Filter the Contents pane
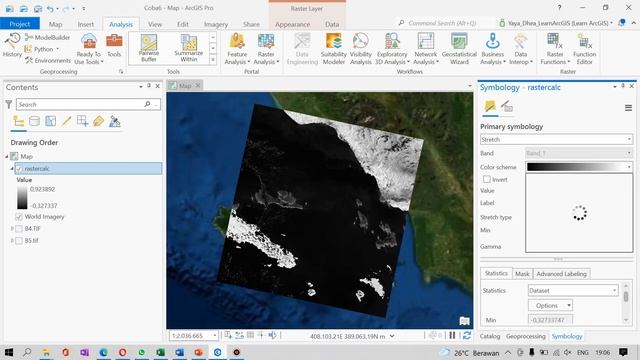The height and width of the screenshot is (360, 640). (9, 104)
